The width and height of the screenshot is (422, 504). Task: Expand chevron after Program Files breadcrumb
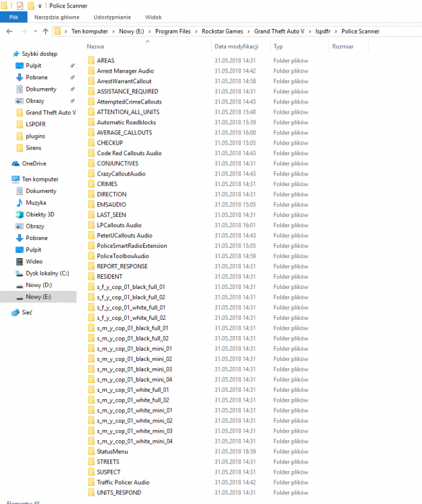tap(196, 32)
